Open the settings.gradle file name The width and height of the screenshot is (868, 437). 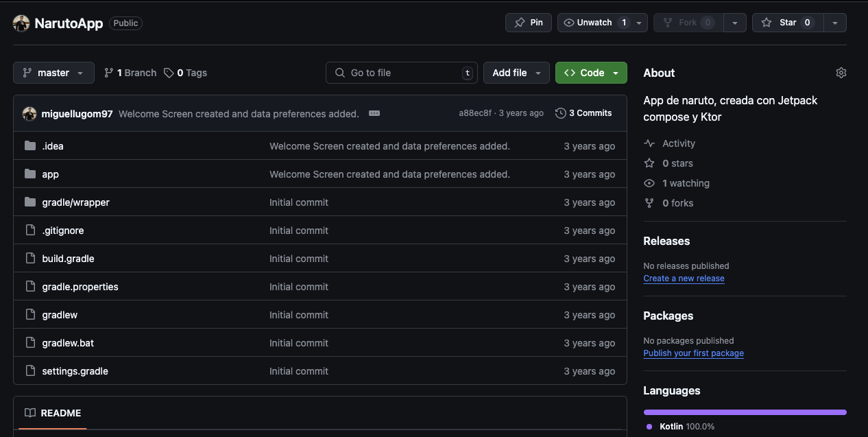point(75,371)
